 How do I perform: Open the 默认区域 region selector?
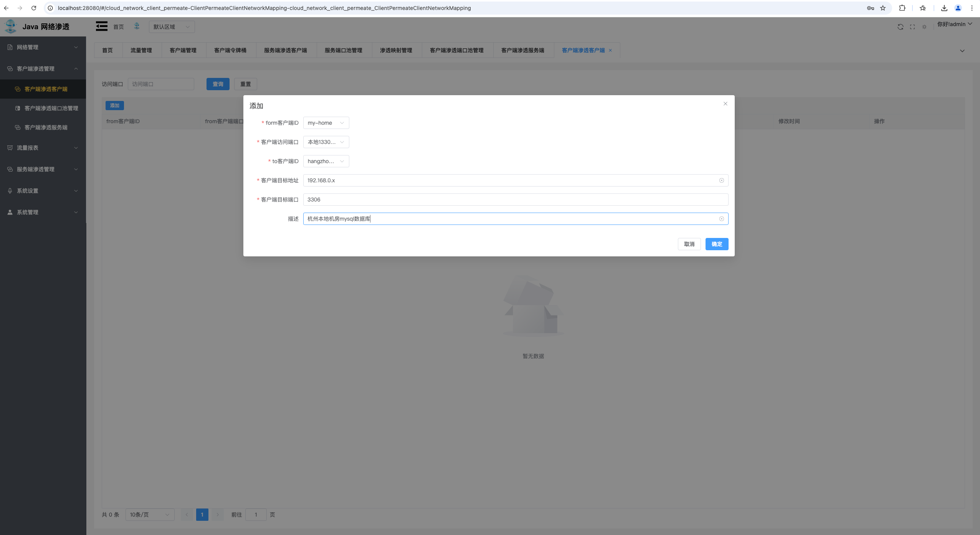click(172, 26)
